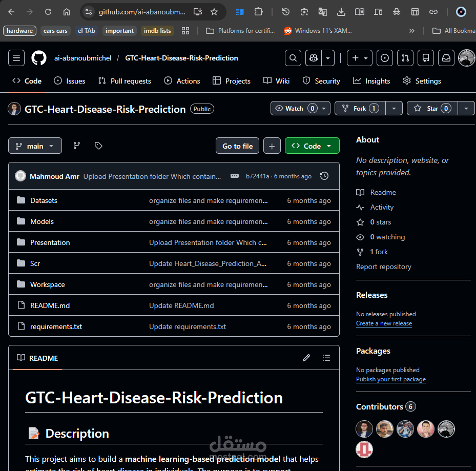This screenshot has width=476, height=471.
Task: Open GitHub hamburger navigation menu
Action: 16,58
